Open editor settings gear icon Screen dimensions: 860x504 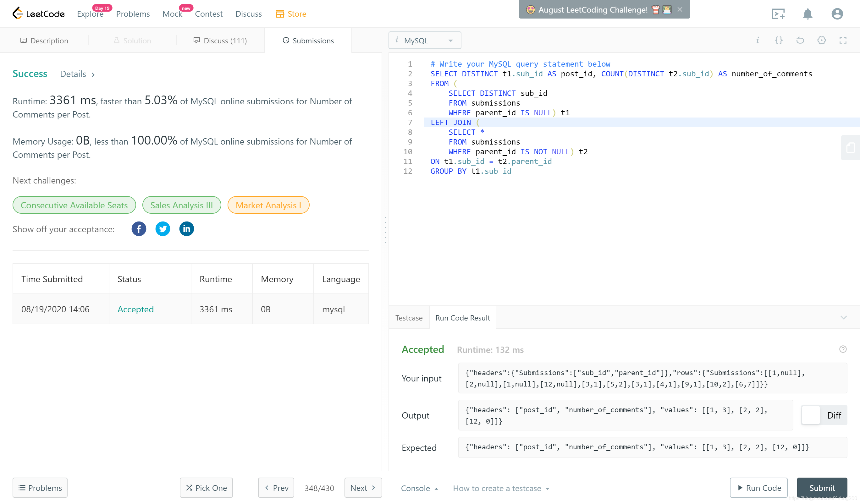[821, 41]
